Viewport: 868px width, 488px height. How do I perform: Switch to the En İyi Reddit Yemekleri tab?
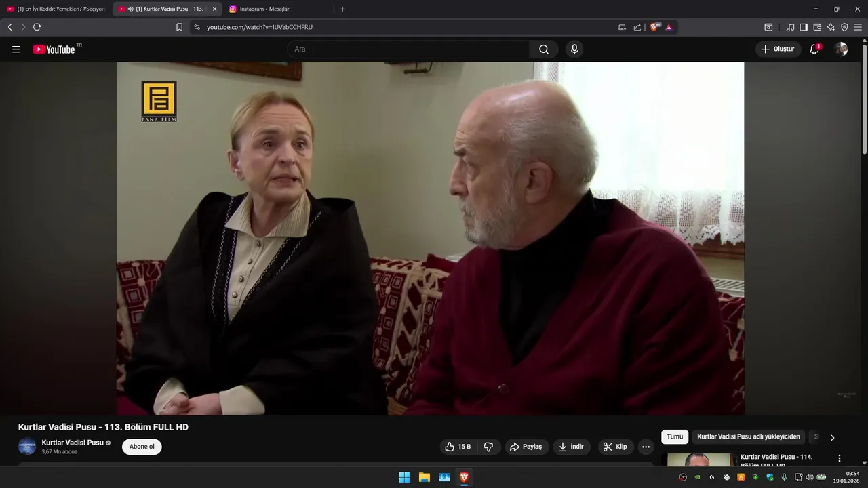click(x=56, y=9)
